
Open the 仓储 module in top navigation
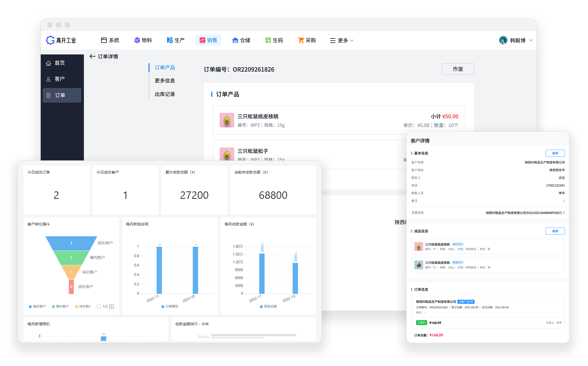pyautogui.click(x=241, y=40)
